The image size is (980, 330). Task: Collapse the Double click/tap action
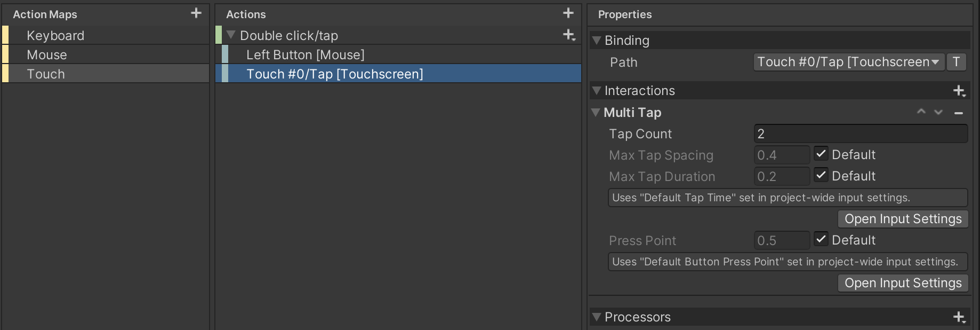click(x=231, y=35)
